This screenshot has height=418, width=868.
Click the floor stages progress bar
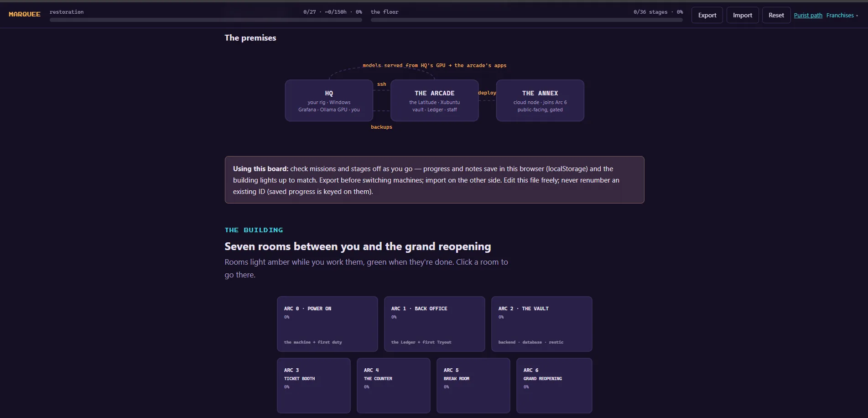527,20
